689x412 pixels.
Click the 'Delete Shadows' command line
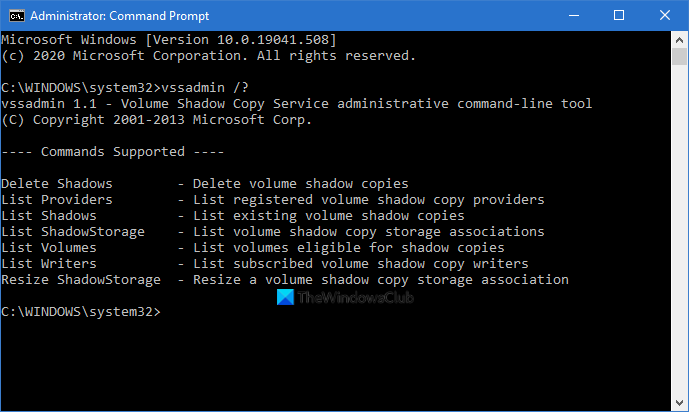coord(57,184)
